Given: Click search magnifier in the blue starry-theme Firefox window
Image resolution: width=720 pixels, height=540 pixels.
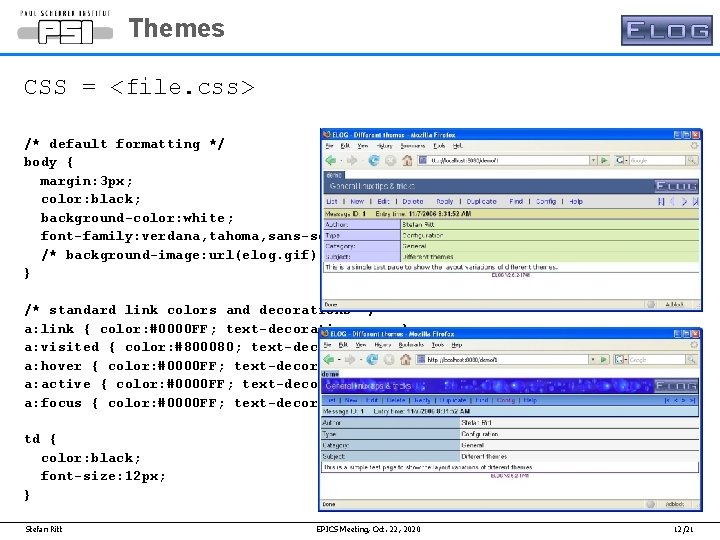Looking at the screenshot, I should coord(691,360).
